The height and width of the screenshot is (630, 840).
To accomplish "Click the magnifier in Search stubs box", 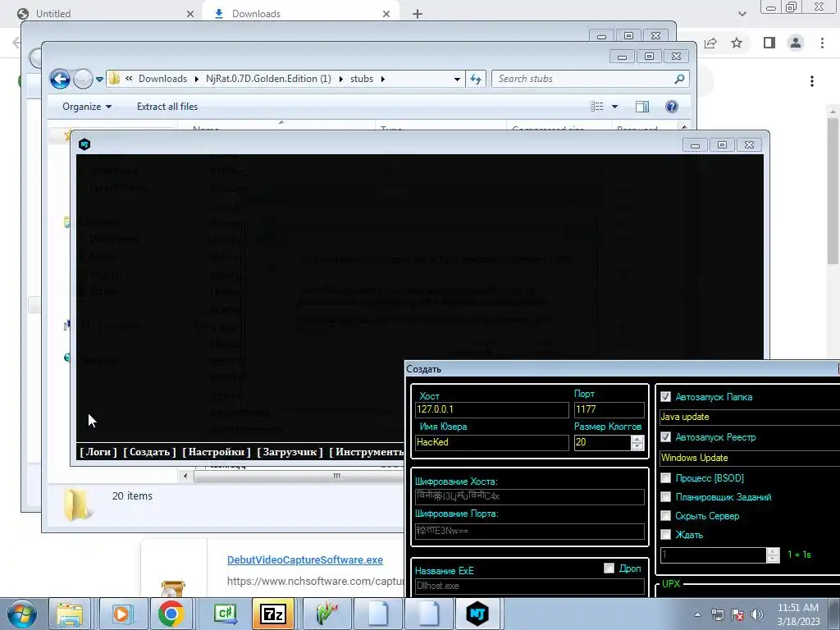I will (x=679, y=79).
